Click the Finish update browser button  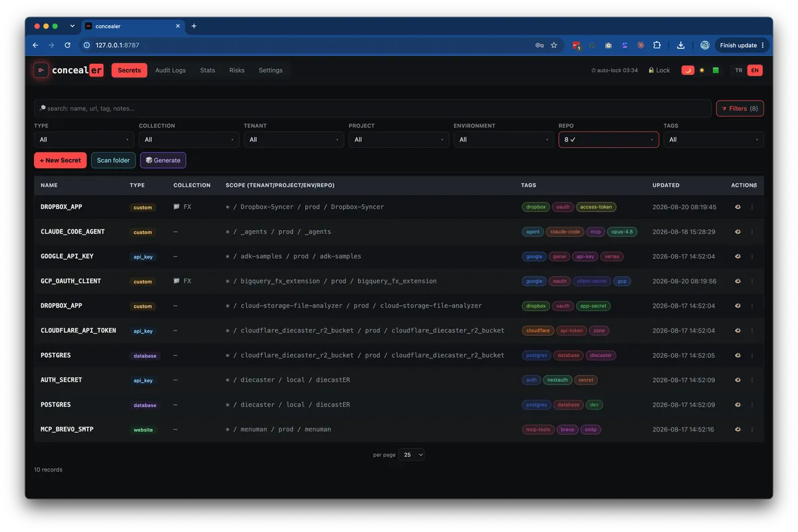742,45
